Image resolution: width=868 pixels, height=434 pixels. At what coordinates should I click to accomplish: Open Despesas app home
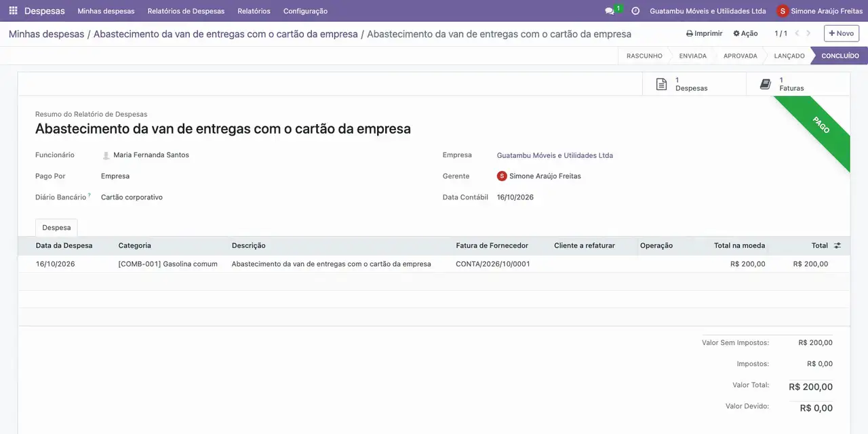point(45,11)
